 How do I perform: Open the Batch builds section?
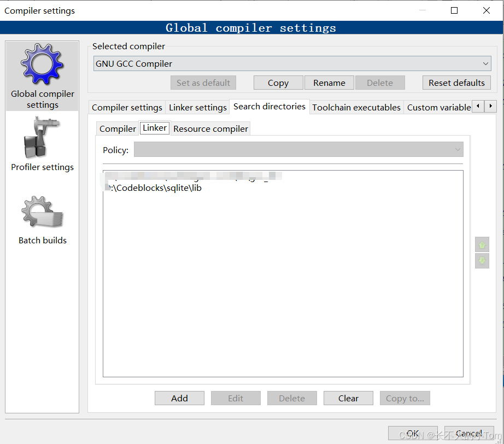(x=42, y=216)
